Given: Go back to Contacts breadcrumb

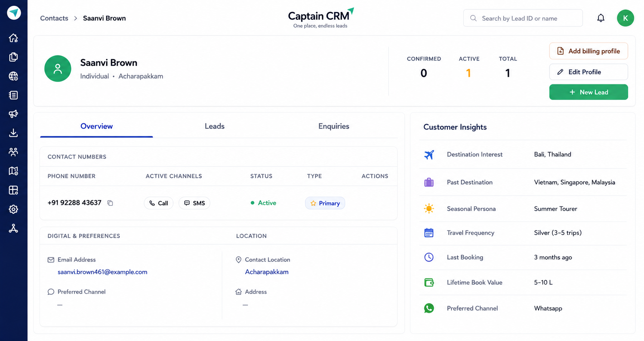Looking at the screenshot, I should click(54, 18).
